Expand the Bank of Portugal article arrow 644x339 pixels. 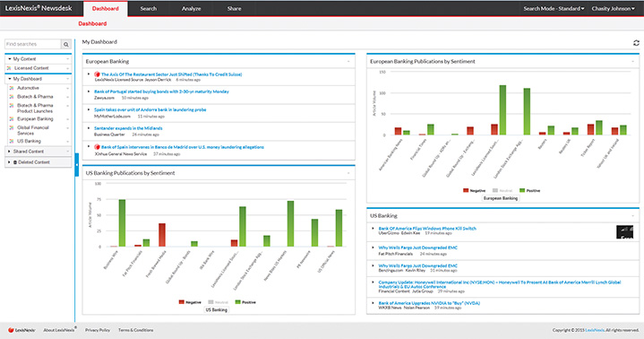pos(89,91)
